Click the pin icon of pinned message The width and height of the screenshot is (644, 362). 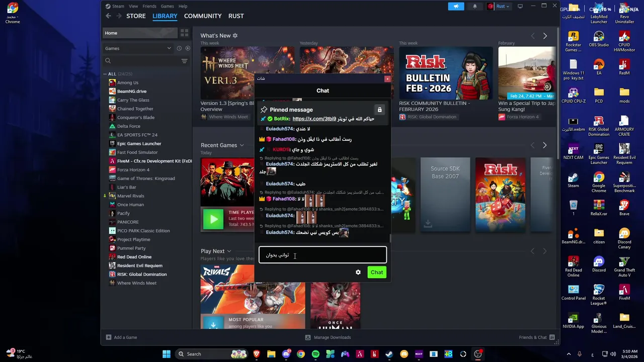pos(264,110)
